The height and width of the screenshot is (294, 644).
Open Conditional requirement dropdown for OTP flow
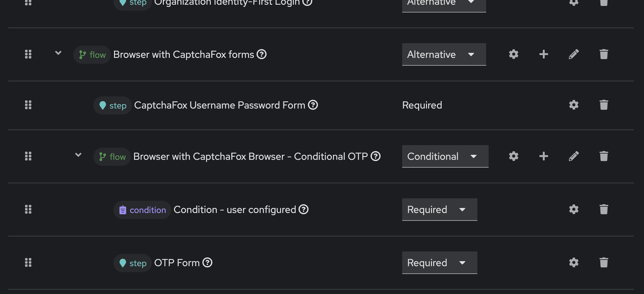(445, 156)
